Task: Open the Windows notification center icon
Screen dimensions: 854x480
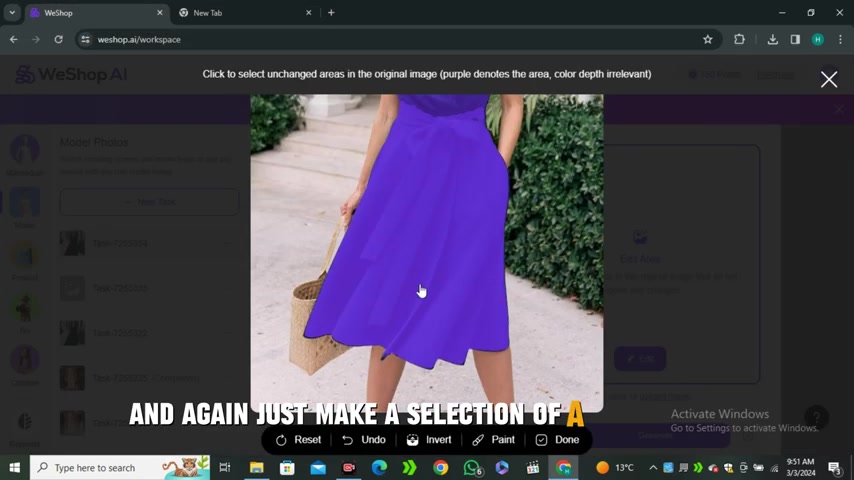Action: click(x=834, y=467)
